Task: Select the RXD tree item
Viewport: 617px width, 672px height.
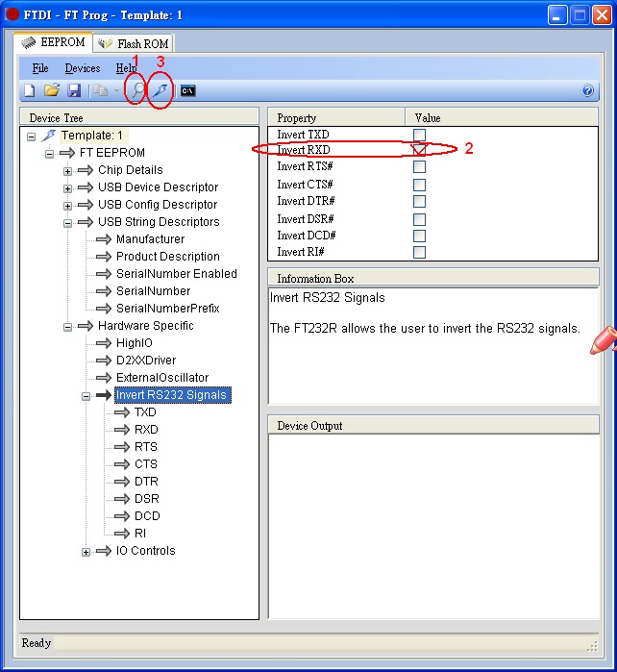Action: coord(146,430)
